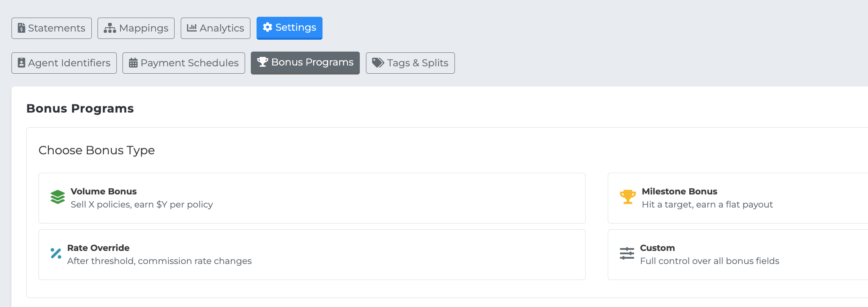Click the Rate Override percent icon

coord(56,253)
